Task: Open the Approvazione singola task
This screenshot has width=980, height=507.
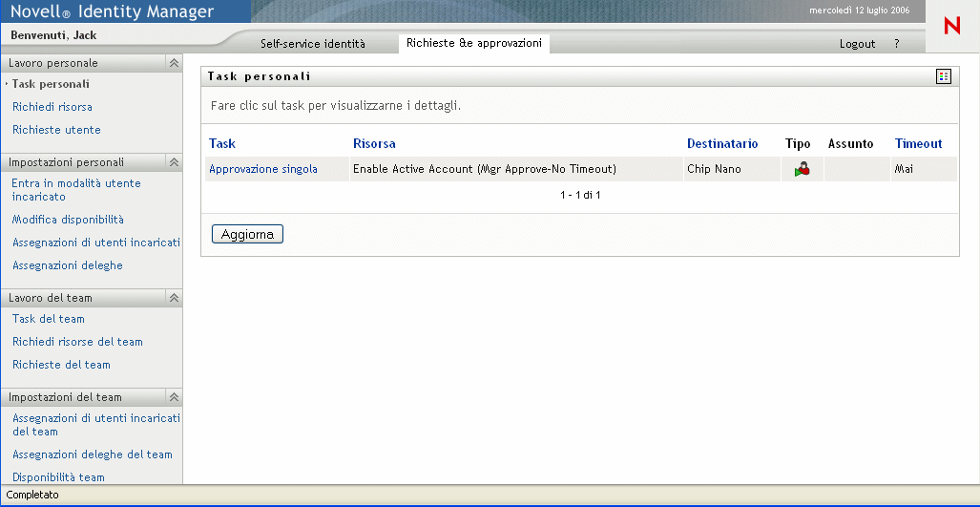Action: 263,169
